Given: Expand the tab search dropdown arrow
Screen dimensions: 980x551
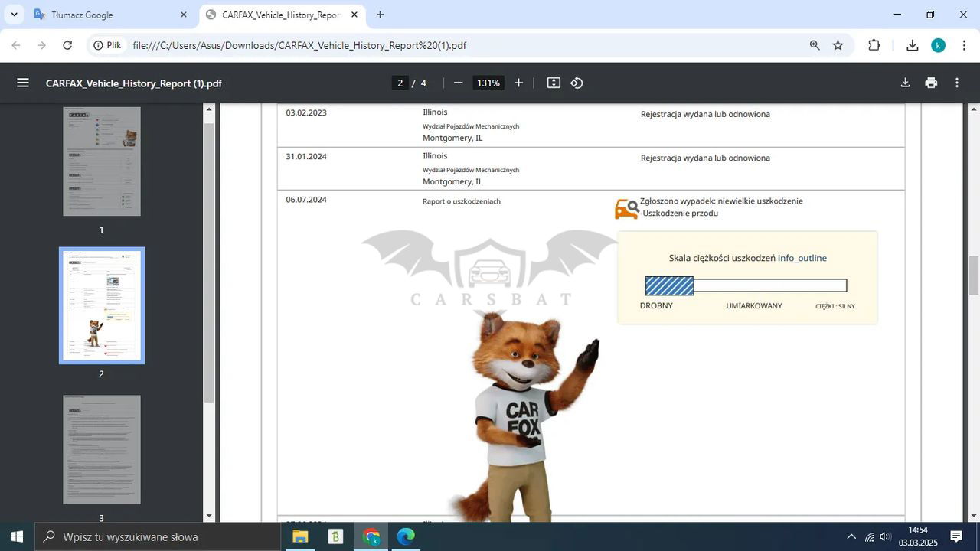Looking at the screenshot, I should 14,15.
